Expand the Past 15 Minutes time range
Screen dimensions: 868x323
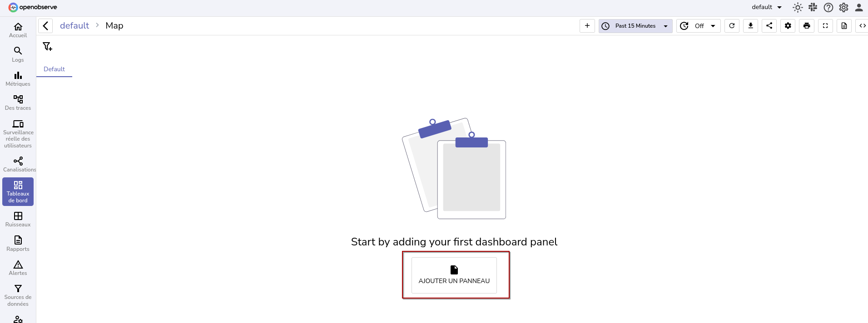pyautogui.click(x=635, y=26)
